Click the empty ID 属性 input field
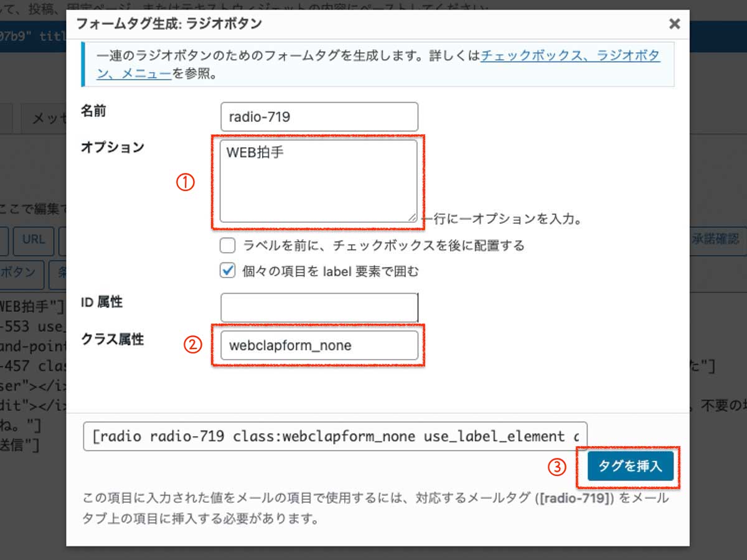The height and width of the screenshot is (560, 747). (x=319, y=307)
